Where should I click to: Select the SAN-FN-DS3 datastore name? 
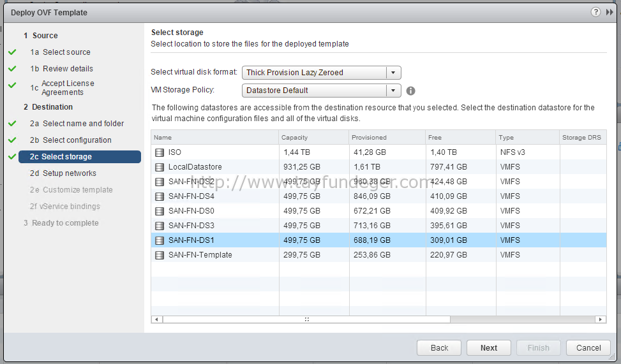[x=191, y=226]
